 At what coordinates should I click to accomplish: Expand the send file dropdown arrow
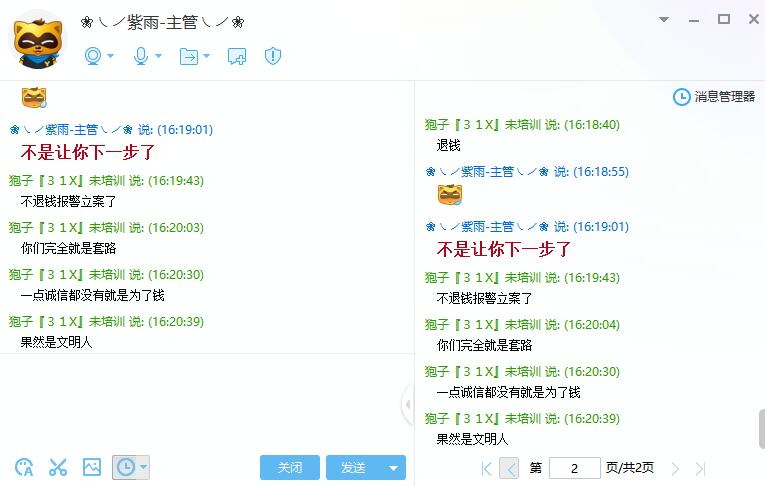(206, 56)
